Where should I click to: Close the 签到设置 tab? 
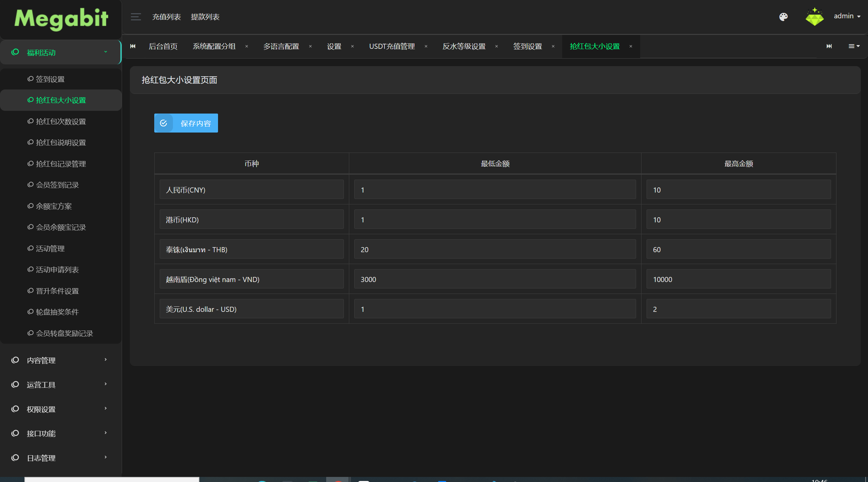point(553,46)
